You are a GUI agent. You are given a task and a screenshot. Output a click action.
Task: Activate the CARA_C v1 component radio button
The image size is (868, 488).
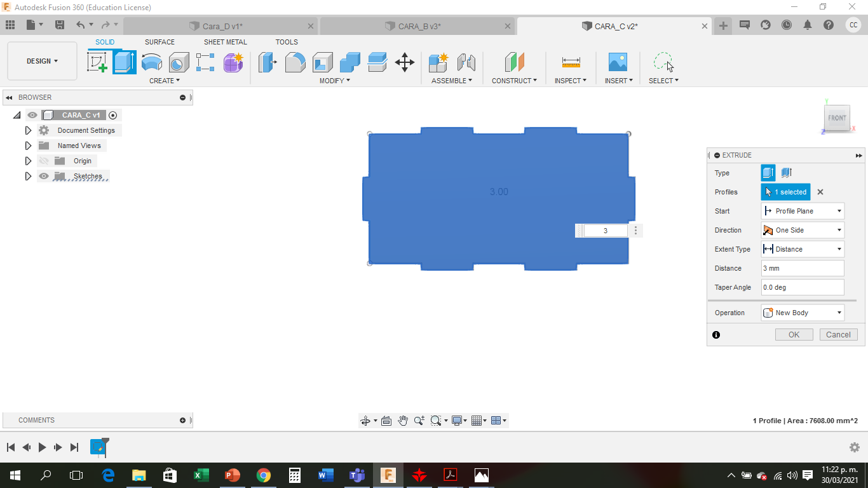tap(113, 115)
